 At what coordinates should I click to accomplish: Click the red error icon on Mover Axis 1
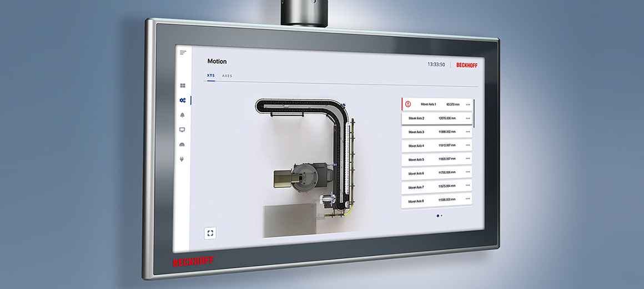408,104
